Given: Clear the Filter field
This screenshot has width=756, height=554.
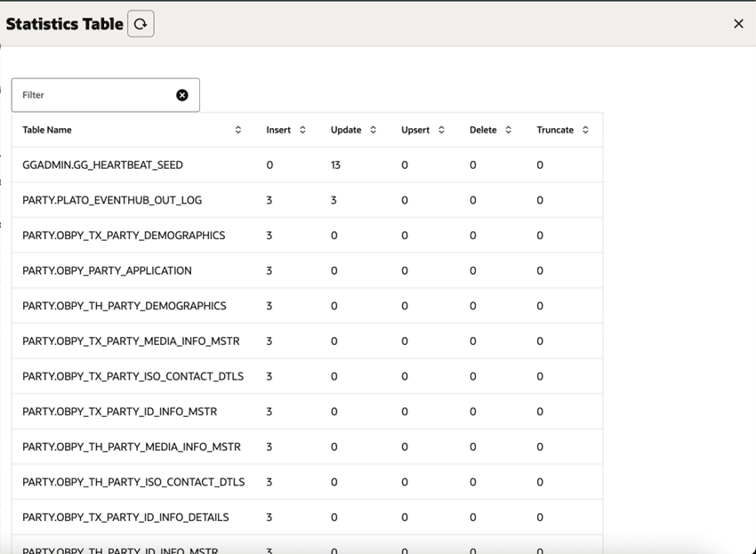Looking at the screenshot, I should (182, 95).
